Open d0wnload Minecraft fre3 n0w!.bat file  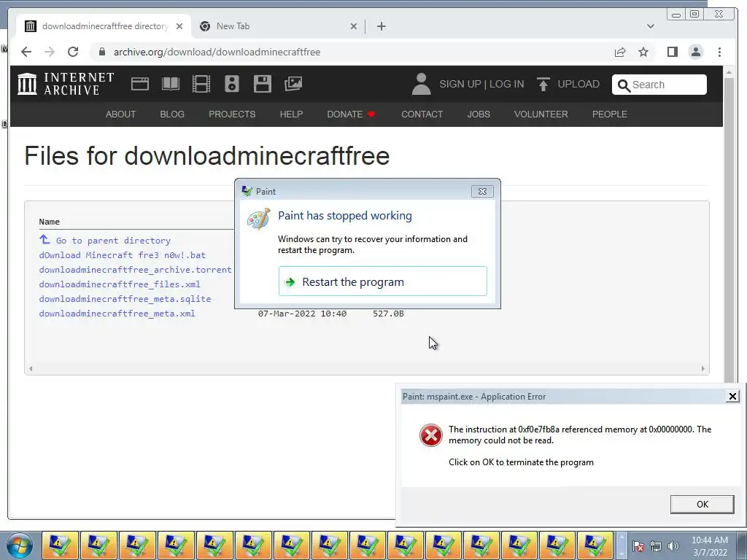point(123,255)
